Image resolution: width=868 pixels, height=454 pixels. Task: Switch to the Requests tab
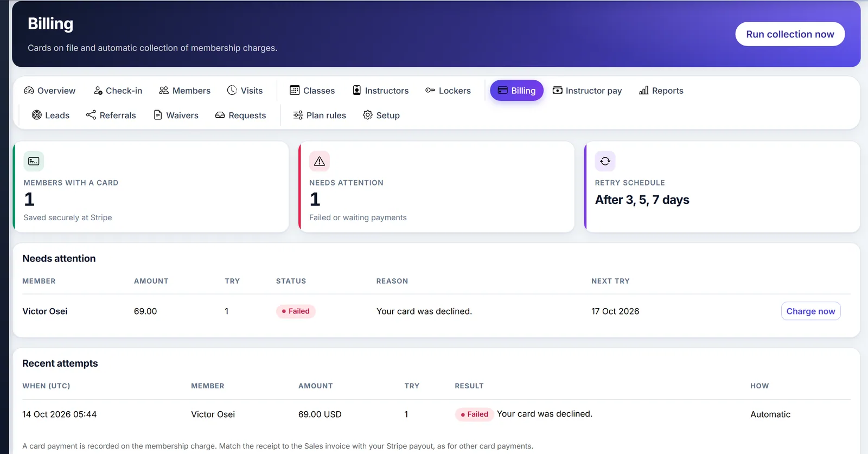click(240, 115)
